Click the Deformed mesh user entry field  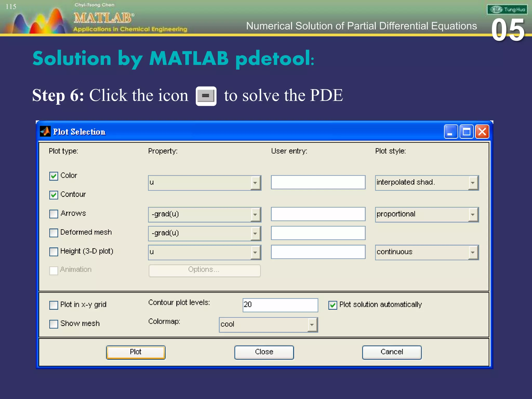(318, 233)
